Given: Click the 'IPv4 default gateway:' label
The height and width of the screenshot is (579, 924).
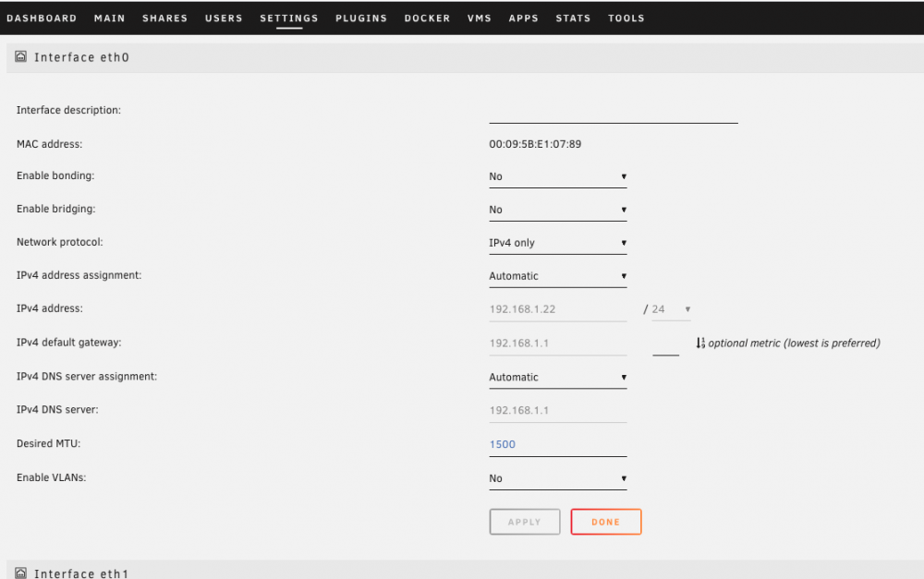Looking at the screenshot, I should click(69, 343).
